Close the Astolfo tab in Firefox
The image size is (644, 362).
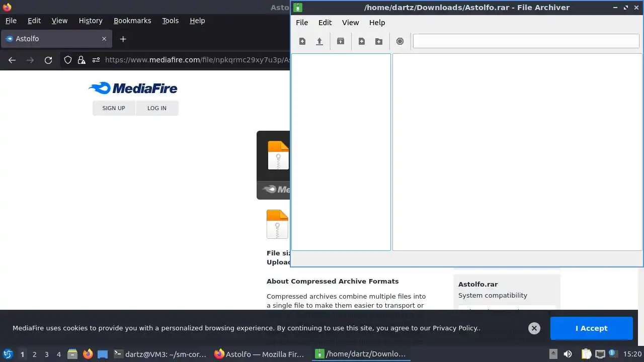pos(104,39)
